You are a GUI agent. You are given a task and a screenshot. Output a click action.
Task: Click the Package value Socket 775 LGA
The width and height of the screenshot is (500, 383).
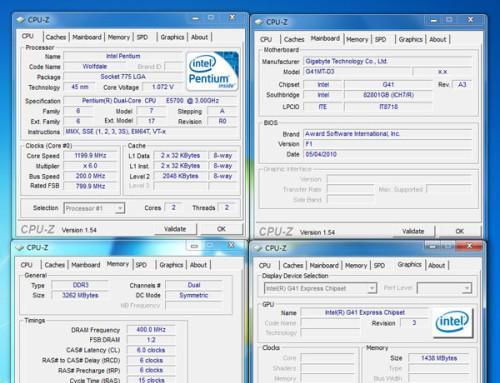pos(123,77)
